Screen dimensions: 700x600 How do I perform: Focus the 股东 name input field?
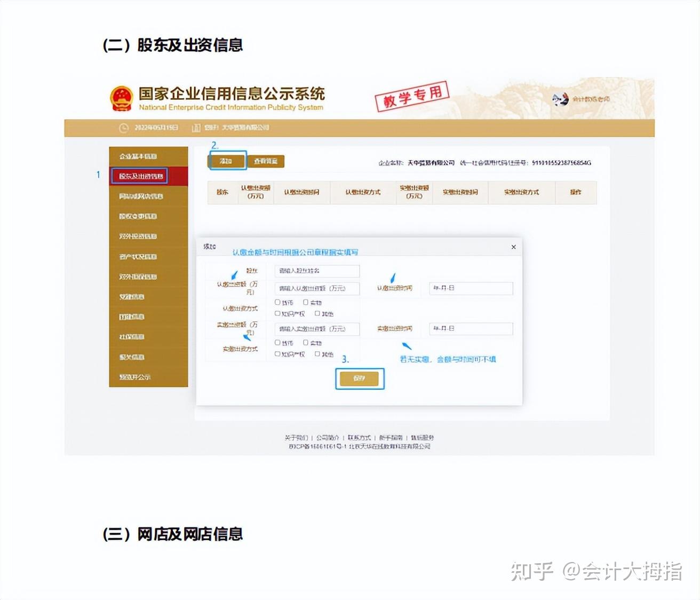point(317,271)
